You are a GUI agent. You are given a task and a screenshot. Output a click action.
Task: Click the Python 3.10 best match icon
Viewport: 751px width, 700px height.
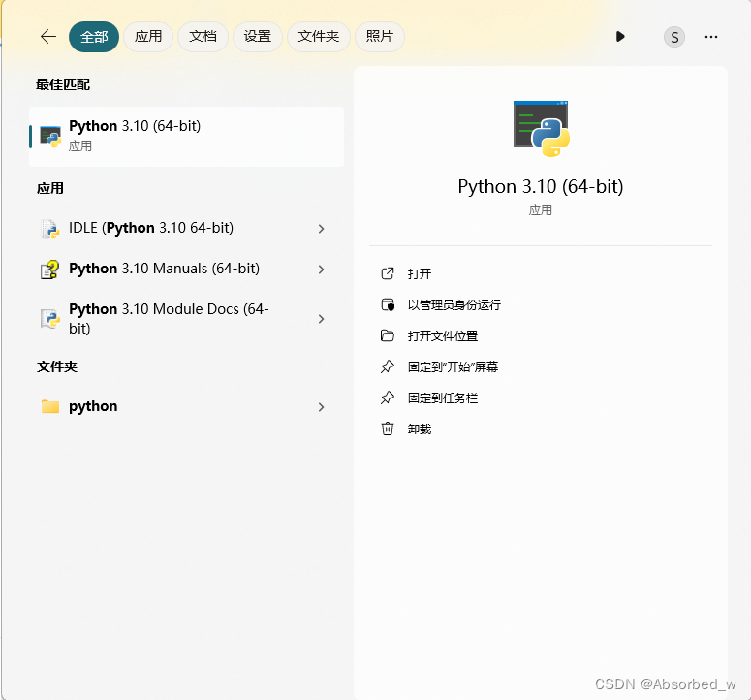[50, 137]
